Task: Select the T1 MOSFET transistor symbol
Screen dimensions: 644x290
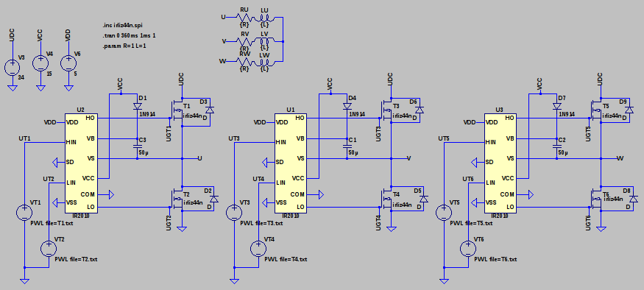Action: [177, 110]
